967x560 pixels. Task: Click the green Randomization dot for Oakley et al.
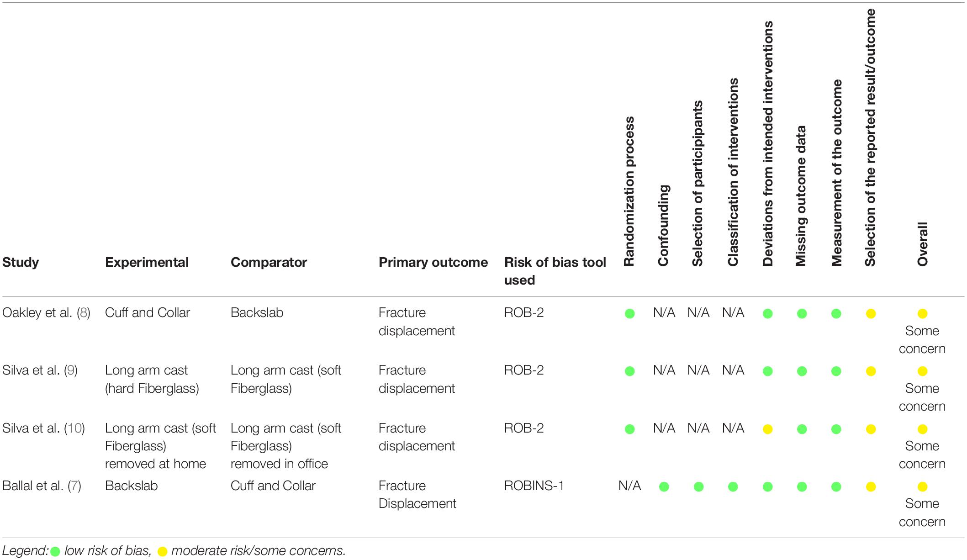pyautogui.click(x=629, y=314)
